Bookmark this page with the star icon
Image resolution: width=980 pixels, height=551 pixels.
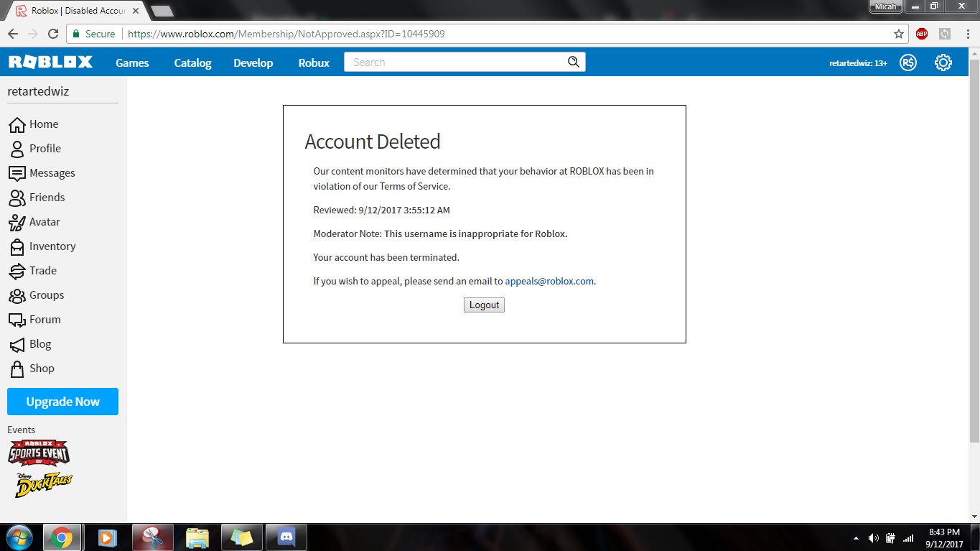pyautogui.click(x=899, y=34)
